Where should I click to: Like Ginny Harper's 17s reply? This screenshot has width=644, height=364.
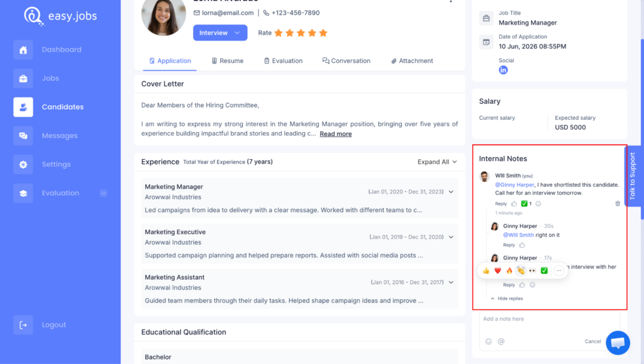pyautogui.click(x=522, y=285)
